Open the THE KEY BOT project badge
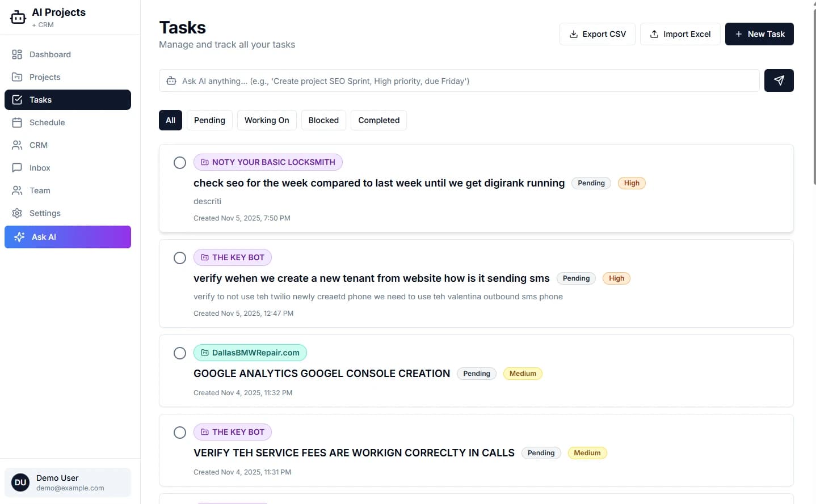816x504 pixels. (233, 257)
